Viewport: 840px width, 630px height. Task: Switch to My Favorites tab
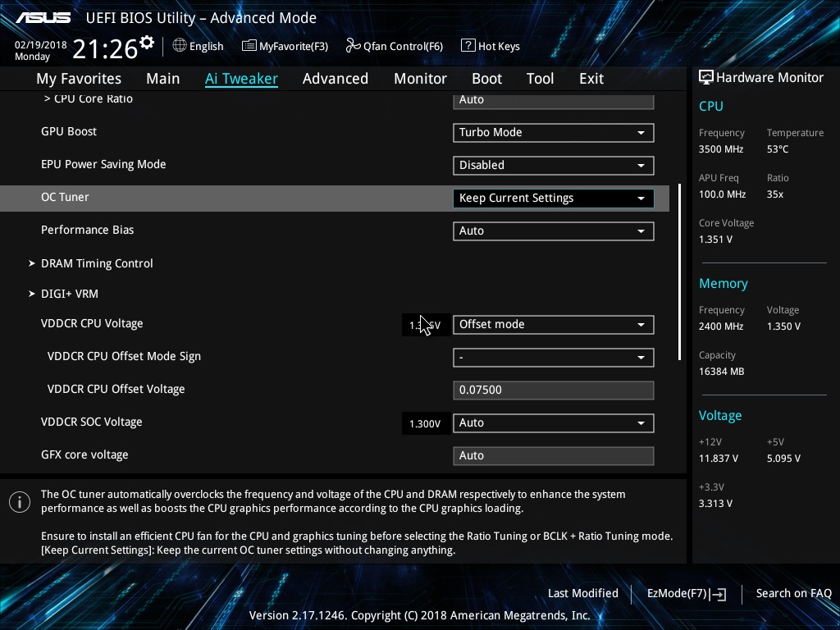79,79
